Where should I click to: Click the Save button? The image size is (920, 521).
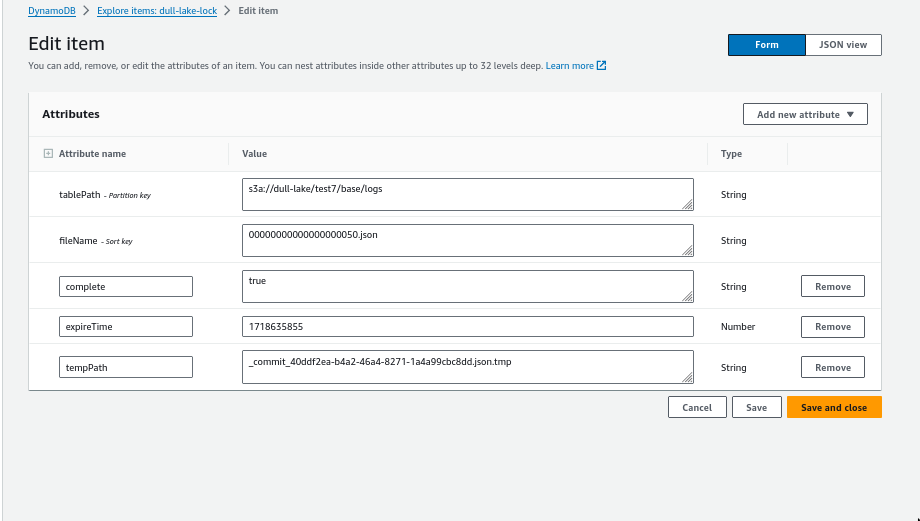(756, 408)
